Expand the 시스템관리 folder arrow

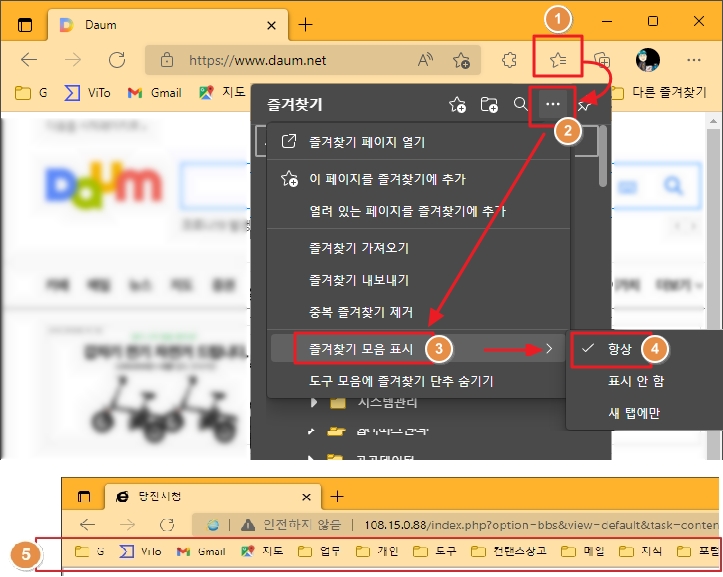point(314,403)
